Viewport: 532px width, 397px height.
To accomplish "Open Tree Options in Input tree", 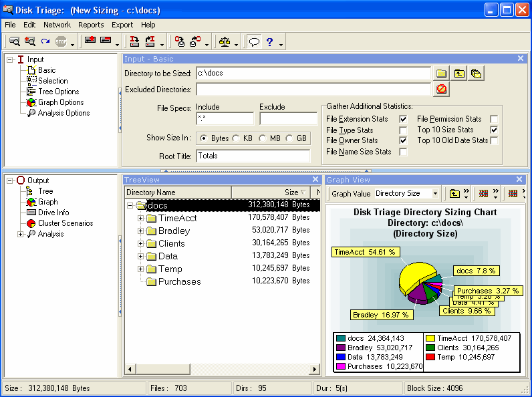I will [58, 92].
